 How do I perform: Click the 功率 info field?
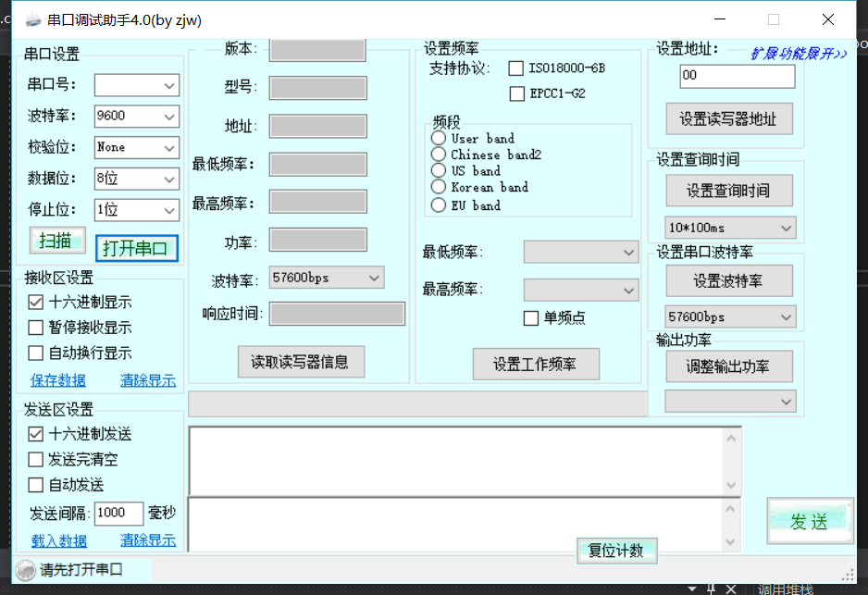317,241
